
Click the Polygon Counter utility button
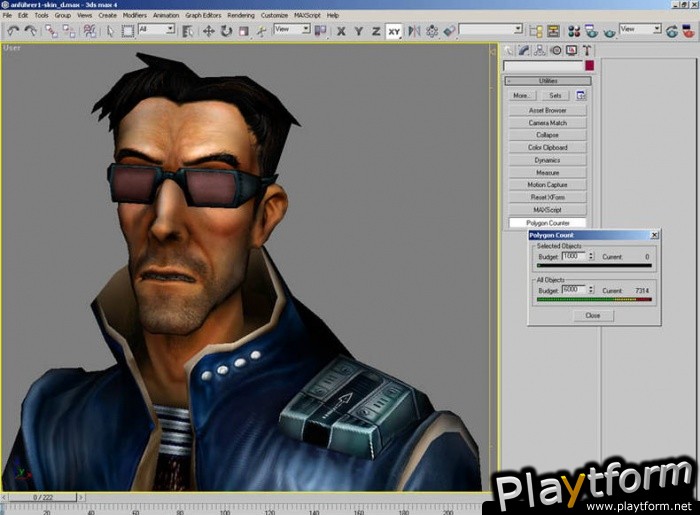click(547, 223)
